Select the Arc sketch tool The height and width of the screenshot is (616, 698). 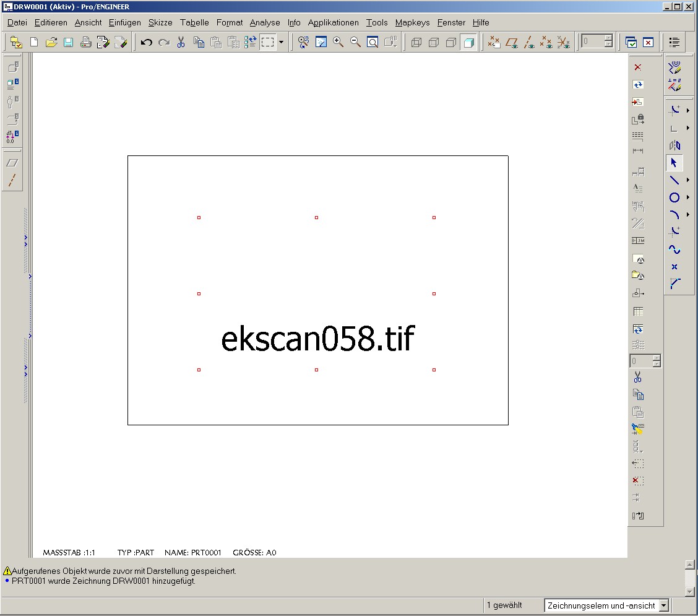pos(674,215)
